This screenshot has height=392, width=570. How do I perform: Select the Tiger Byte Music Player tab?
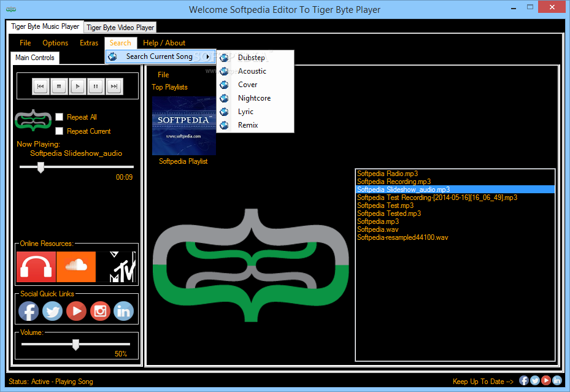45,26
